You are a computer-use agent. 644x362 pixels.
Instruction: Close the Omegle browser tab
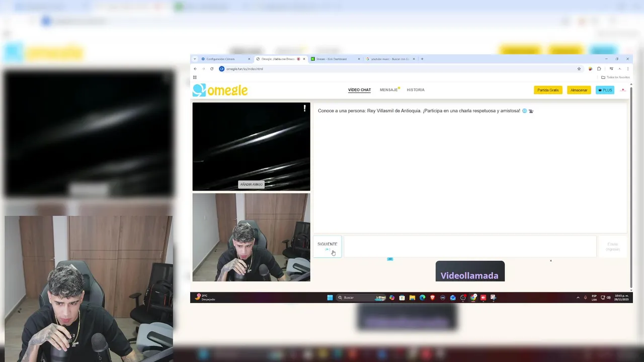click(304, 59)
